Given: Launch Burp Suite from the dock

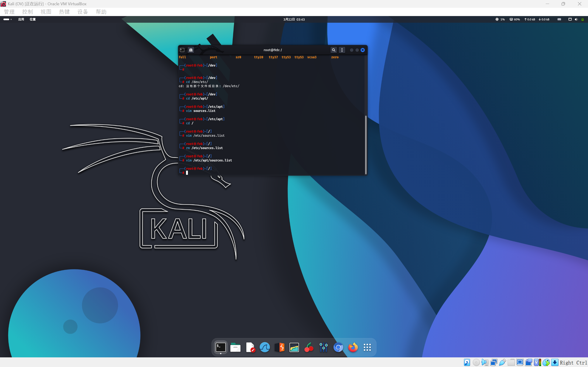Looking at the screenshot, I should click(x=280, y=347).
